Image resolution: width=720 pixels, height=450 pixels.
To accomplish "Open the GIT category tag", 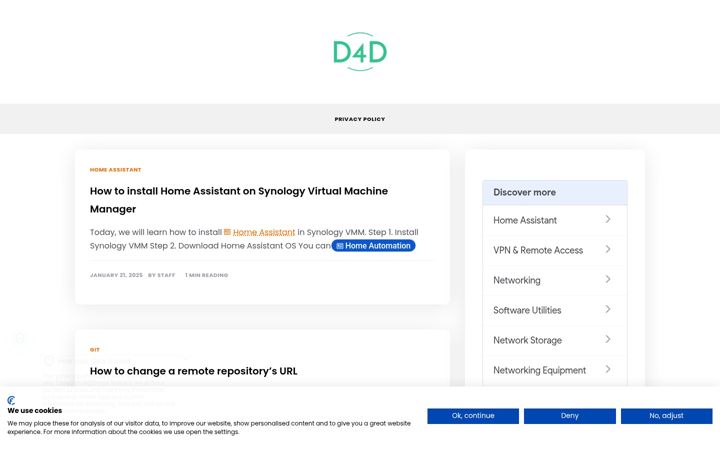I will (x=95, y=349).
